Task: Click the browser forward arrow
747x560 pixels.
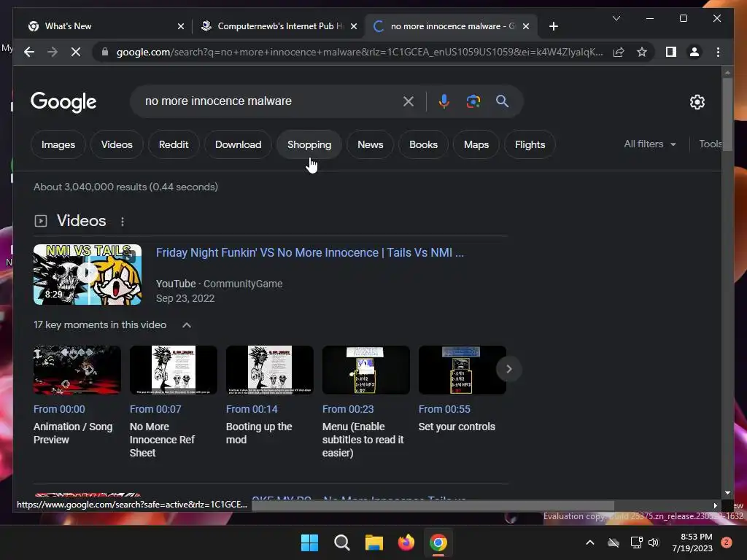Action: tap(53, 52)
